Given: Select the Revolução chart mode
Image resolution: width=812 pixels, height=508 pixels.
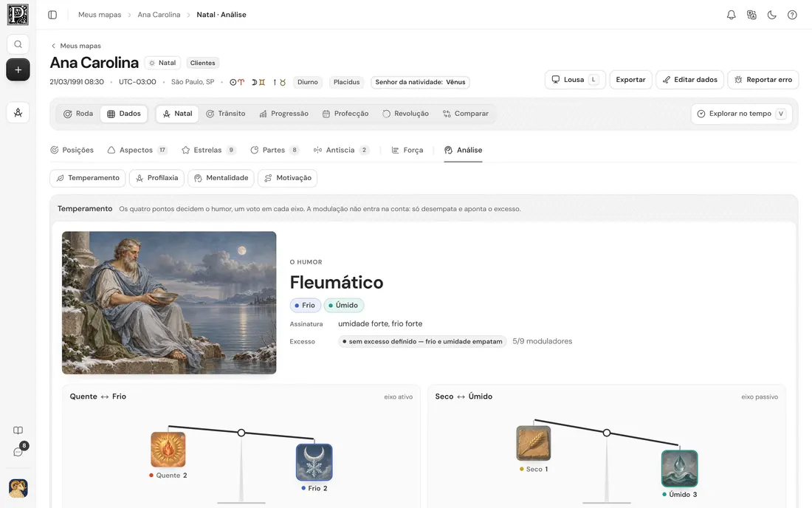Looking at the screenshot, I should (x=405, y=114).
